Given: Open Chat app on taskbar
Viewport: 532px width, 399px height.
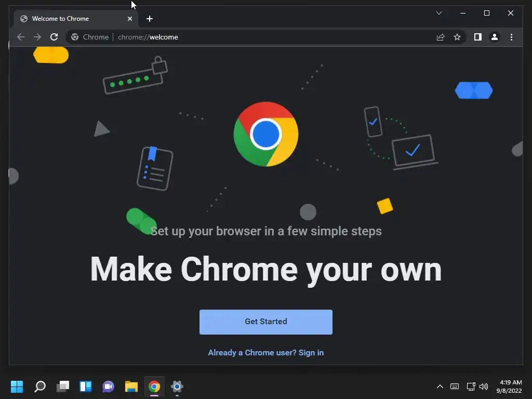Looking at the screenshot, I should [108, 387].
